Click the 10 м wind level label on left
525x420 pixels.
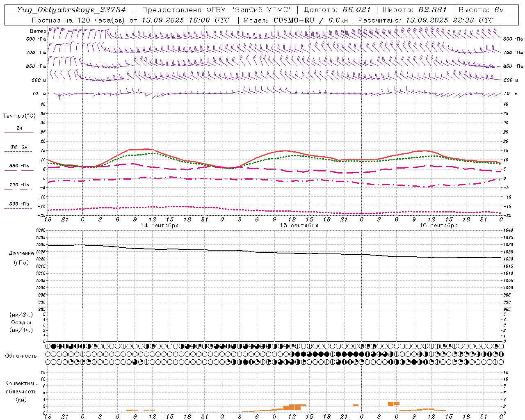(39, 94)
